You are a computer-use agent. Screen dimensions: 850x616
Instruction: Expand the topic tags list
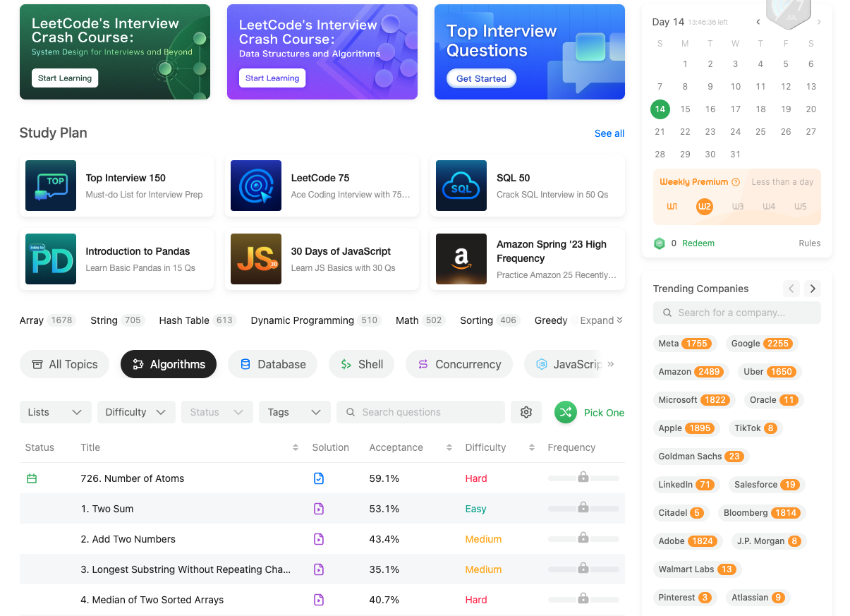coord(602,320)
